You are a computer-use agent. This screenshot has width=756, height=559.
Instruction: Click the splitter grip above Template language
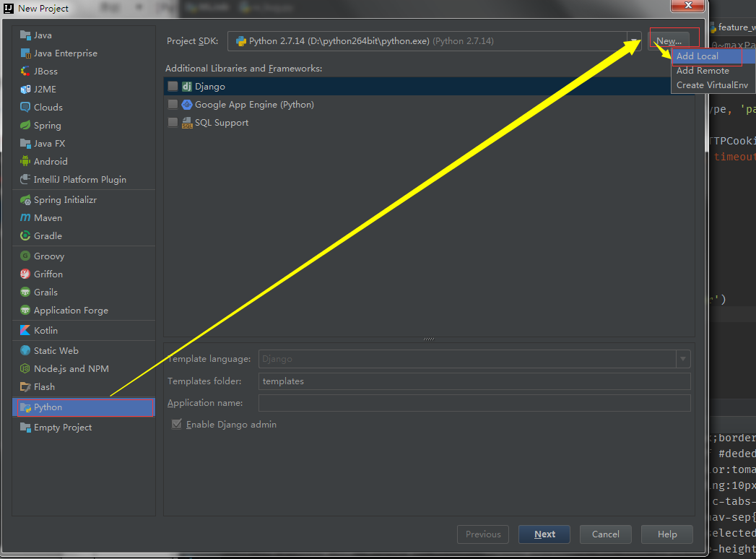pos(429,339)
